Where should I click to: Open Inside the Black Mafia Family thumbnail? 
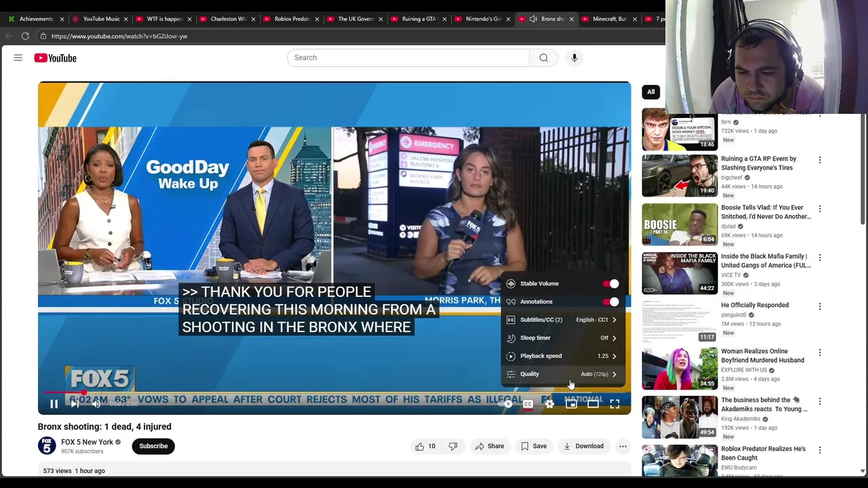coord(679,273)
